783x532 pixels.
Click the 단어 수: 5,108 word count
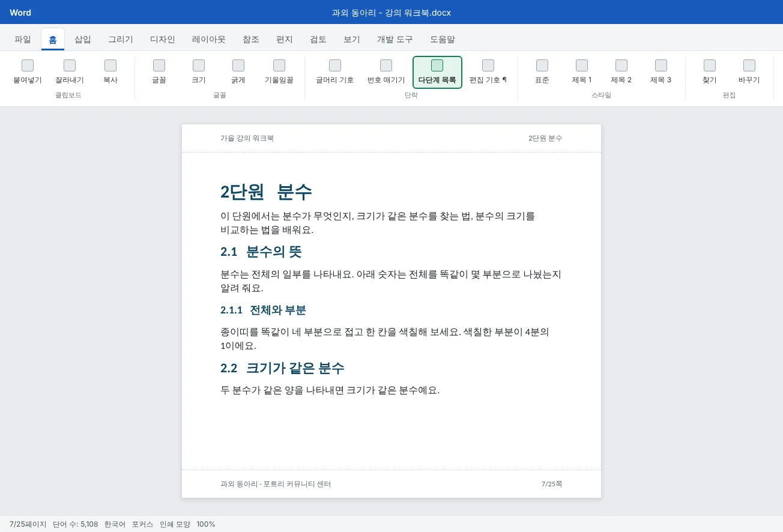[x=75, y=524]
